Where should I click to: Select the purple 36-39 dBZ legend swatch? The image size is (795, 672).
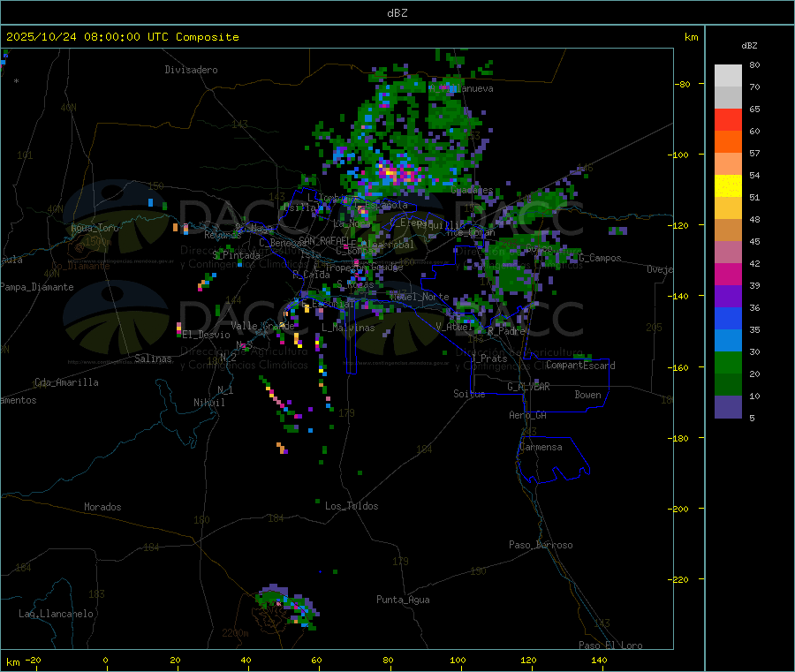click(728, 297)
